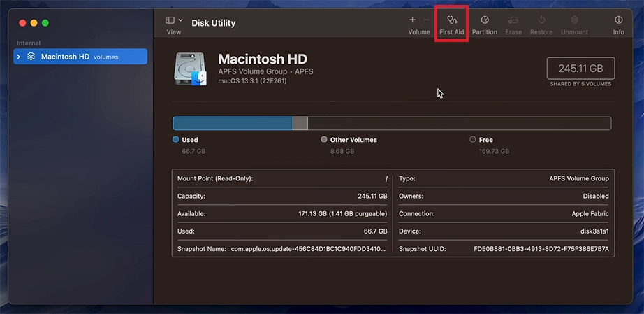Open the View dropdown chevron
644x314 pixels.
(x=181, y=20)
